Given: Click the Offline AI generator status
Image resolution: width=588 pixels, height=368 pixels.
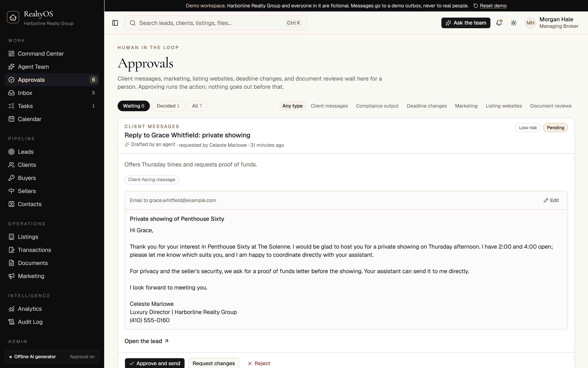Looking at the screenshot, I should (x=35, y=357).
